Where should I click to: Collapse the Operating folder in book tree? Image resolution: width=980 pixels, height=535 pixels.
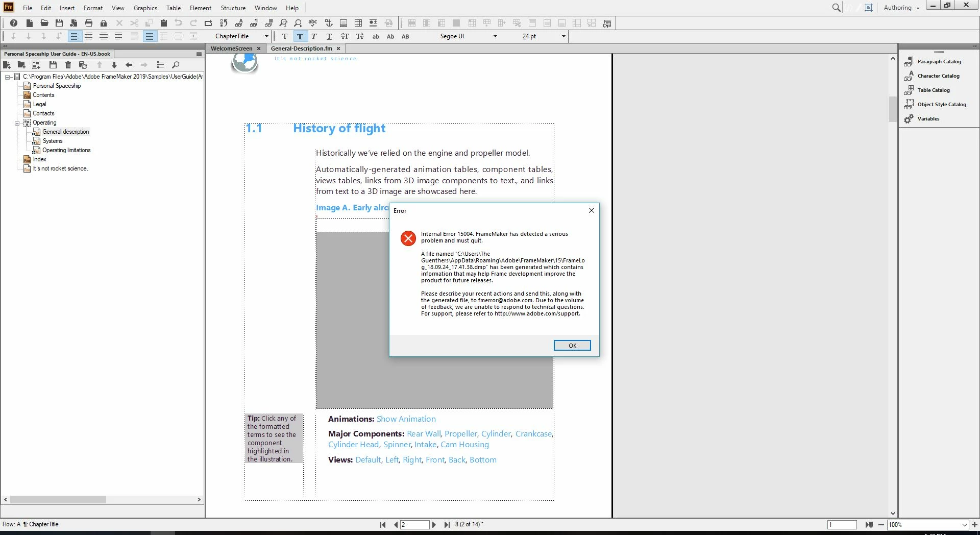pos(17,123)
